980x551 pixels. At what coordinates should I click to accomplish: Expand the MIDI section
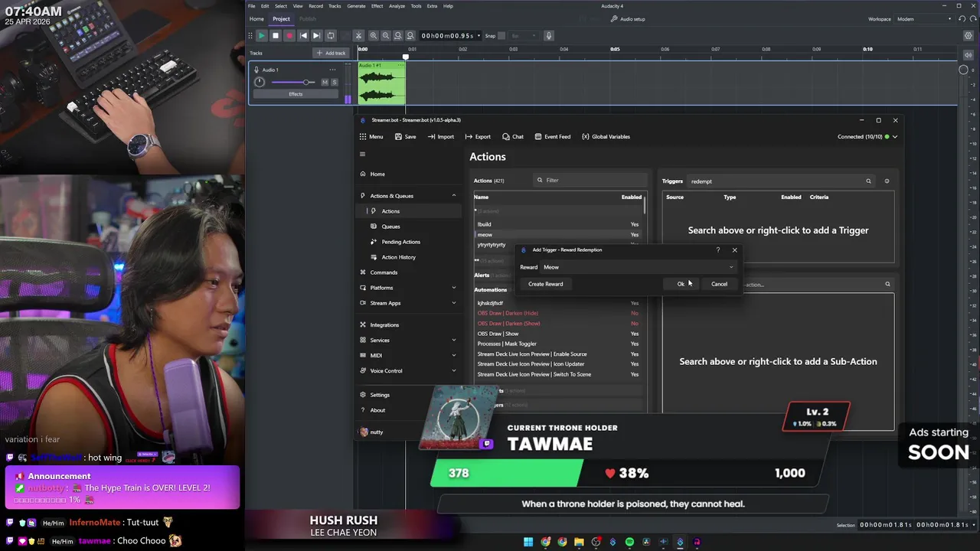pyautogui.click(x=408, y=355)
